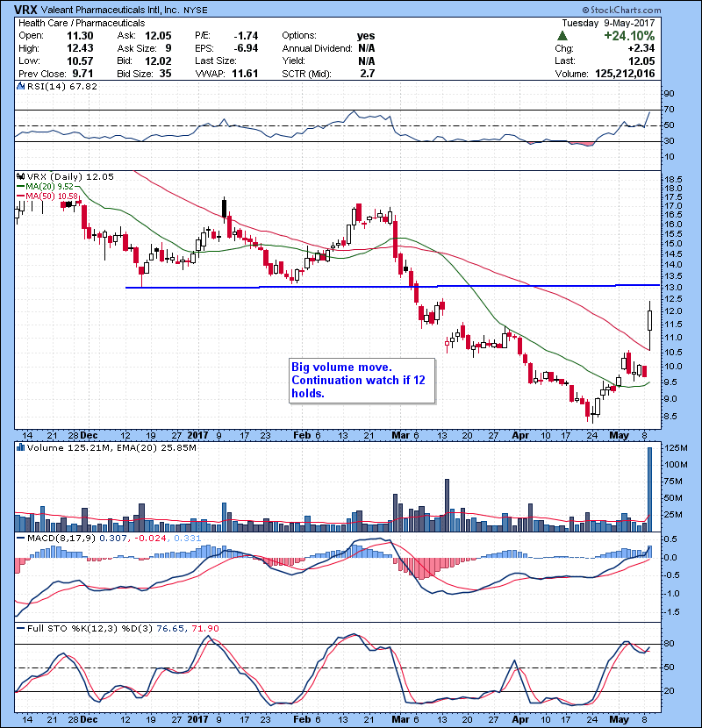702x728 pixels.
Task: Click the blue horizontal resistance line near 13.0
Action: 392,287
